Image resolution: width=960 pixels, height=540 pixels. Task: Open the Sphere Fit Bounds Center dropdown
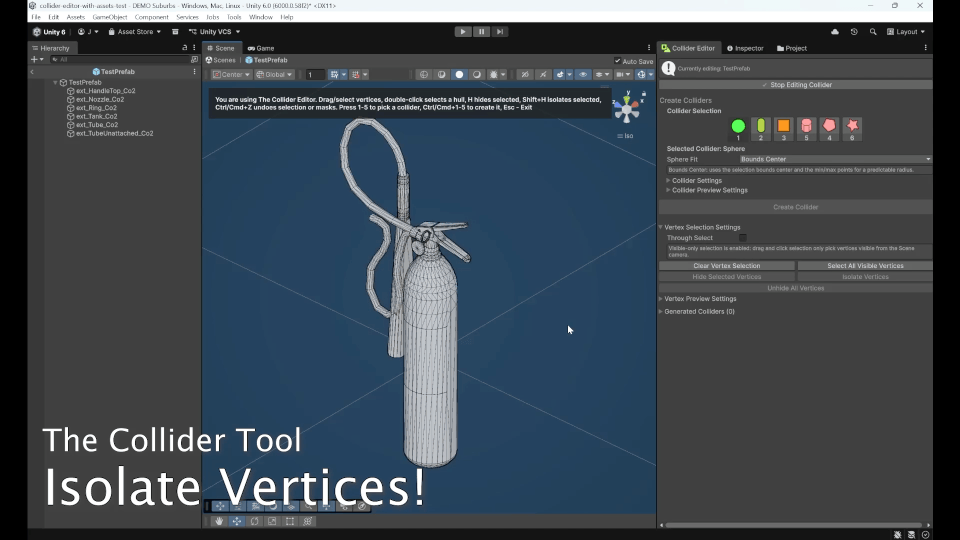coord(835,159)
